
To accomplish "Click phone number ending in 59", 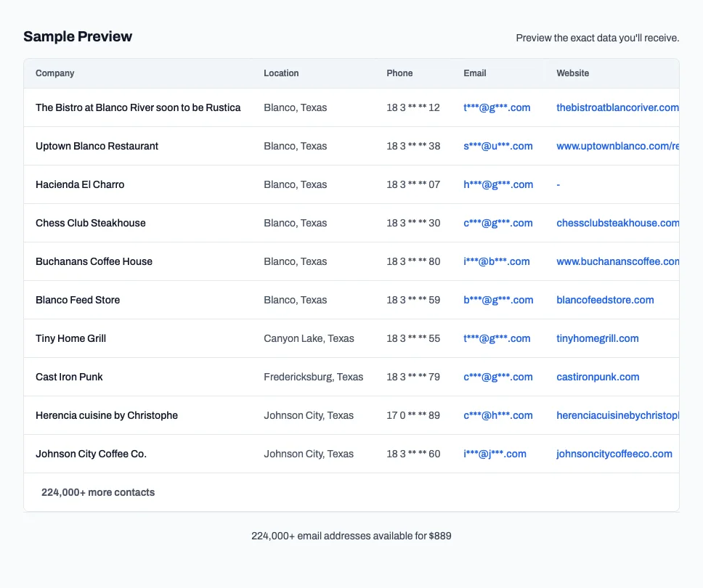I will [413, 301].
